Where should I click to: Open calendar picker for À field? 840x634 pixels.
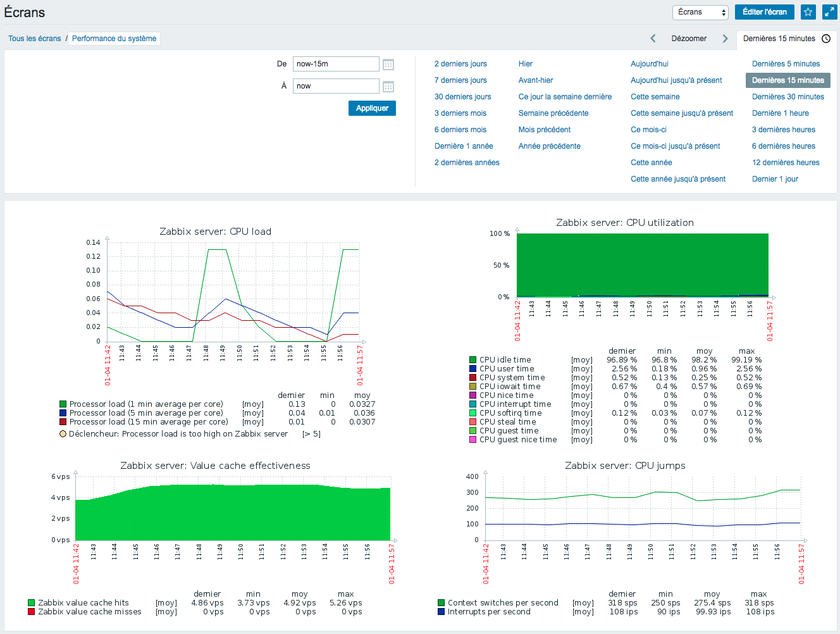pos(388,87)
